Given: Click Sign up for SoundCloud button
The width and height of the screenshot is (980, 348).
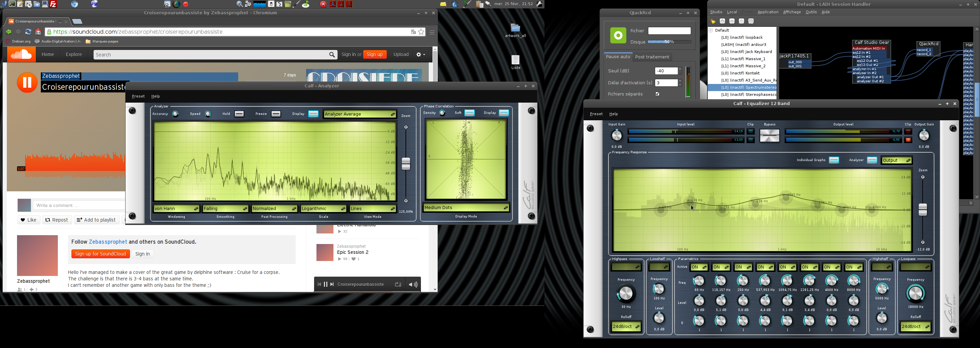Looking at the screenshot, I should [x=100, y=254].
